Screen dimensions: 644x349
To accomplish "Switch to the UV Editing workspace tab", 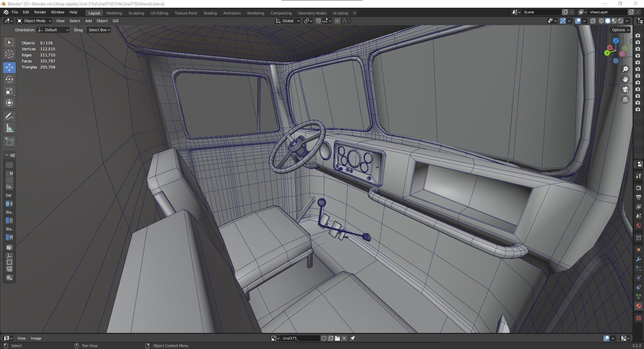I will click(159, 13).
